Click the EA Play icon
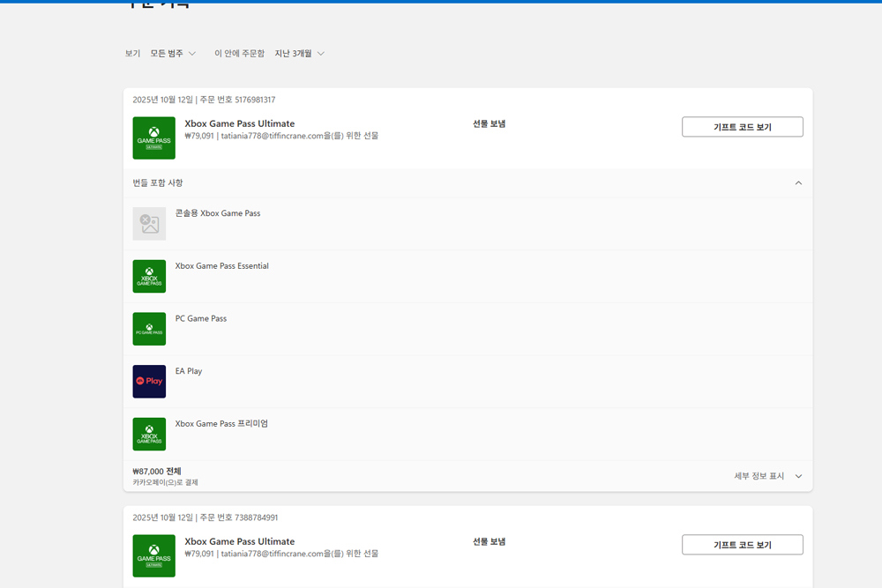This screenshot has width=882, height=588. [149, 382]
